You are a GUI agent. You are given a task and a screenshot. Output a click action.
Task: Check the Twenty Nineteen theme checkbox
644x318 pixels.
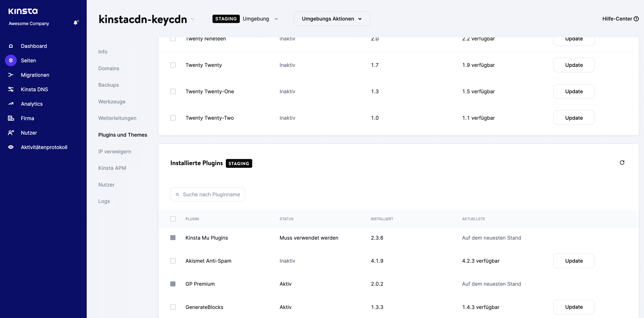[x=173, y=39]
